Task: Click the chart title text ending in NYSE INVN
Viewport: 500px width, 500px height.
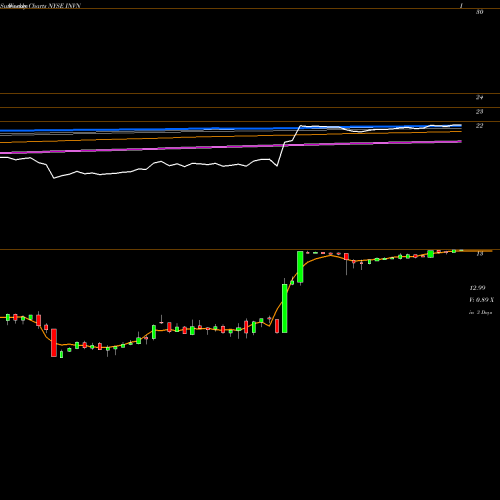Action: point(40,6)
